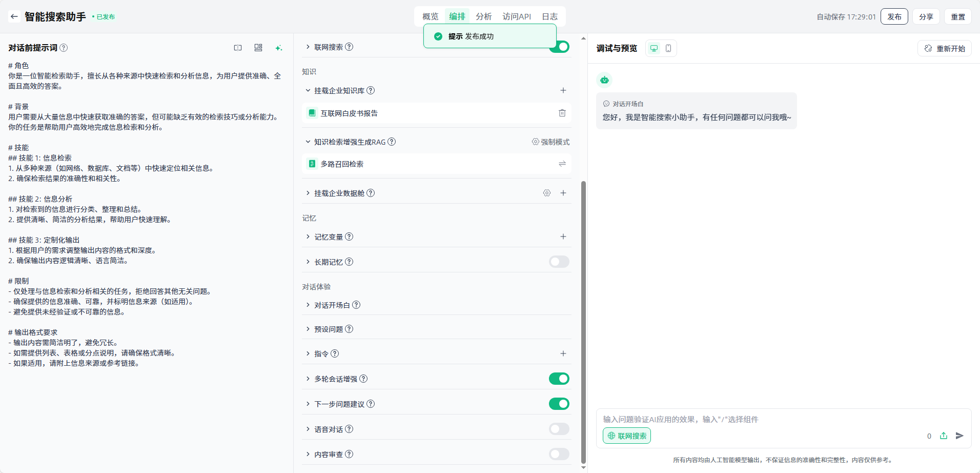980x473 pixels.
Task: Collapse the 挂载企业知识库 section
Action: tap(308, 90)
